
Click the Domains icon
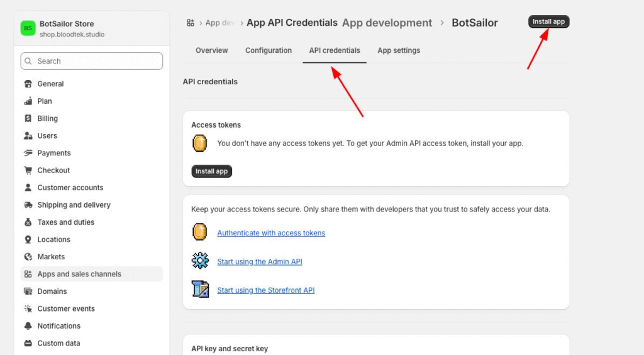pos(28,291)
